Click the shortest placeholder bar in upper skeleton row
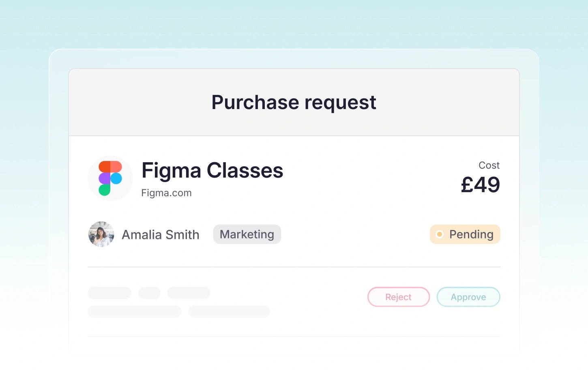 149,293
